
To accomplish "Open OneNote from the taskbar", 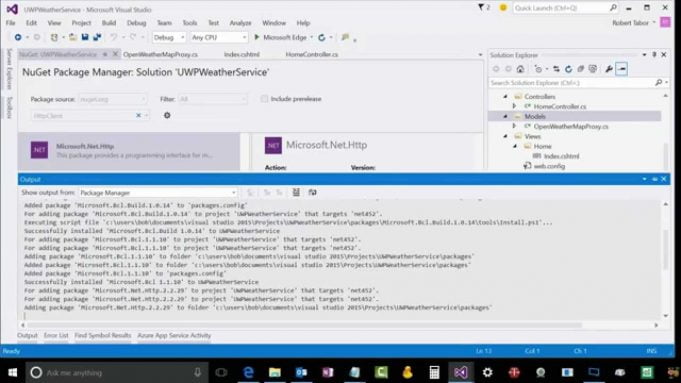I will click(328, 372).
